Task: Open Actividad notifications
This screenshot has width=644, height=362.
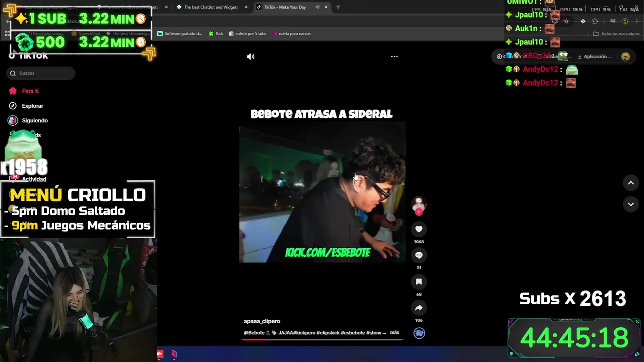Action: click(34, 179)
